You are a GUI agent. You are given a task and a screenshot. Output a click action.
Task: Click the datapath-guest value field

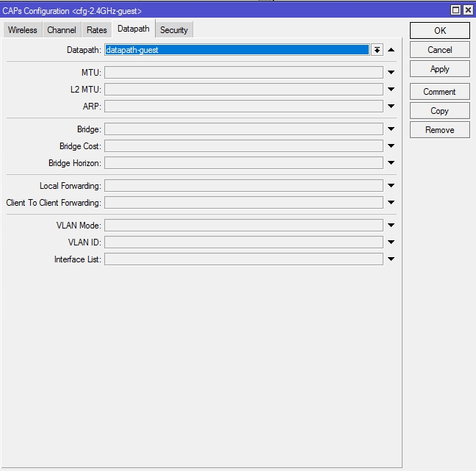point(237,50)
